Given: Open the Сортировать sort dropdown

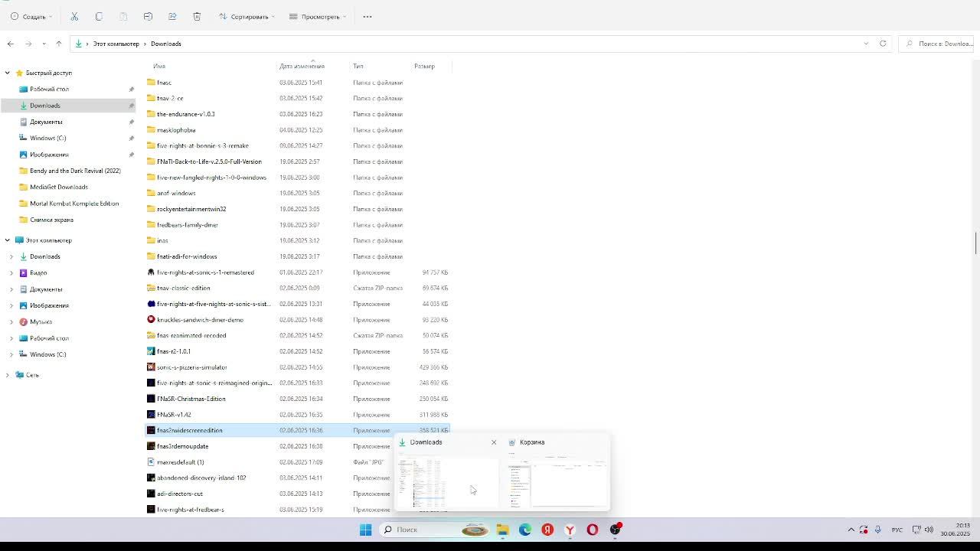Looking at the screenshot, I should coord(247,16).
